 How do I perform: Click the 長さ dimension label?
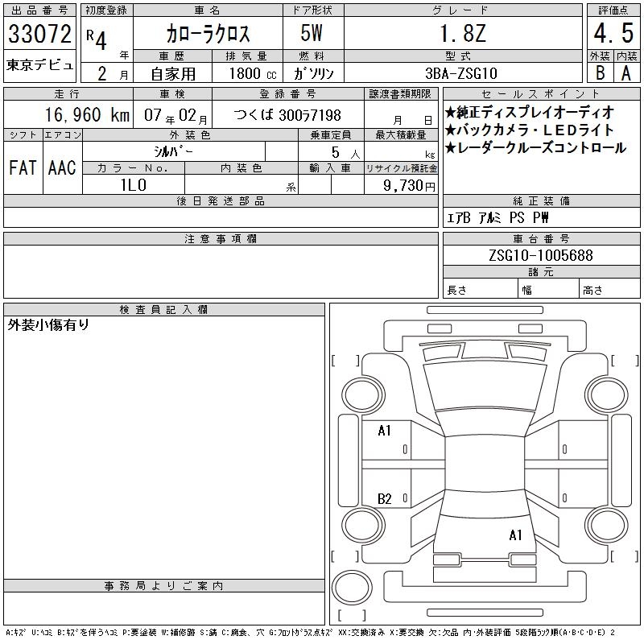pyautogui.click(x=456, y=290)
